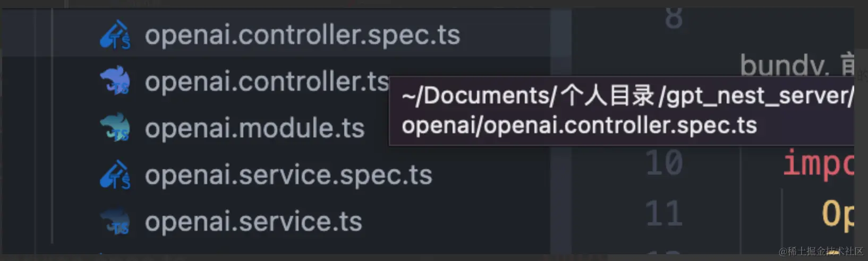Image resolution: width=868 pixels, height=261 pixels.
Task: Click line number 11 in the gutter
Action: [x=664, y=213]
